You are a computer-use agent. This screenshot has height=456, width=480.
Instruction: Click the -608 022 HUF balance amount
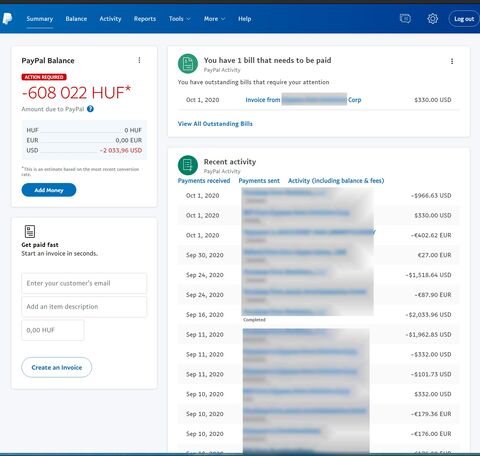pos(76,93)
